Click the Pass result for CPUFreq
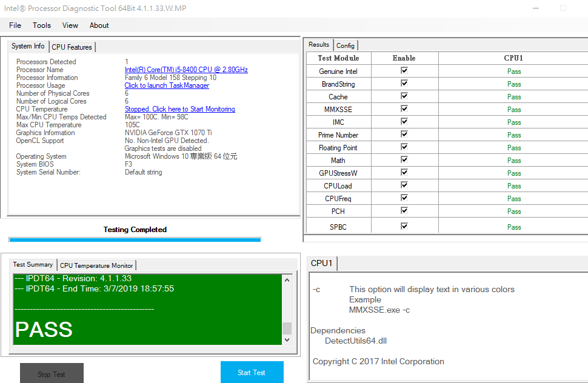 pos(514,199)
